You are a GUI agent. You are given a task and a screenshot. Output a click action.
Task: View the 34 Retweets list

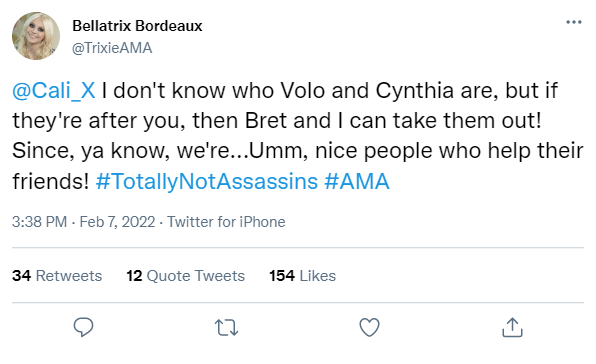click(57, 275)
